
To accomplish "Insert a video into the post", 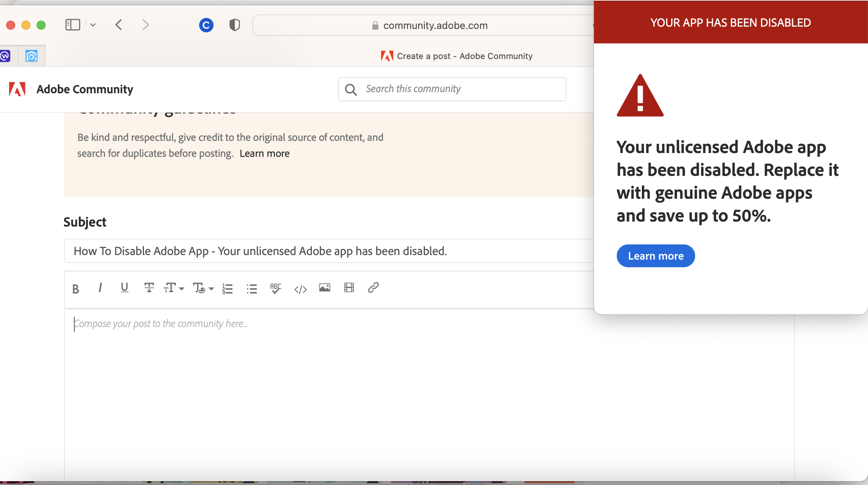I will [x=349, y=288].
